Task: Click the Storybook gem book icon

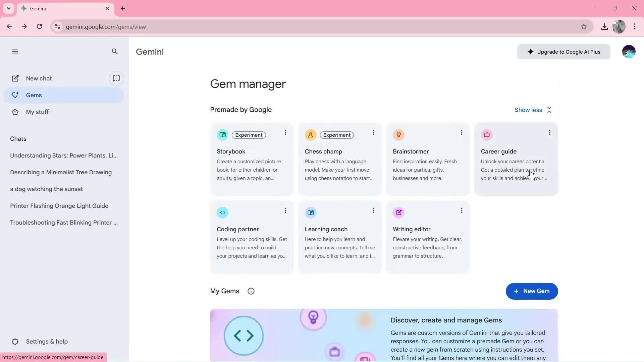Action: (222, 135)
